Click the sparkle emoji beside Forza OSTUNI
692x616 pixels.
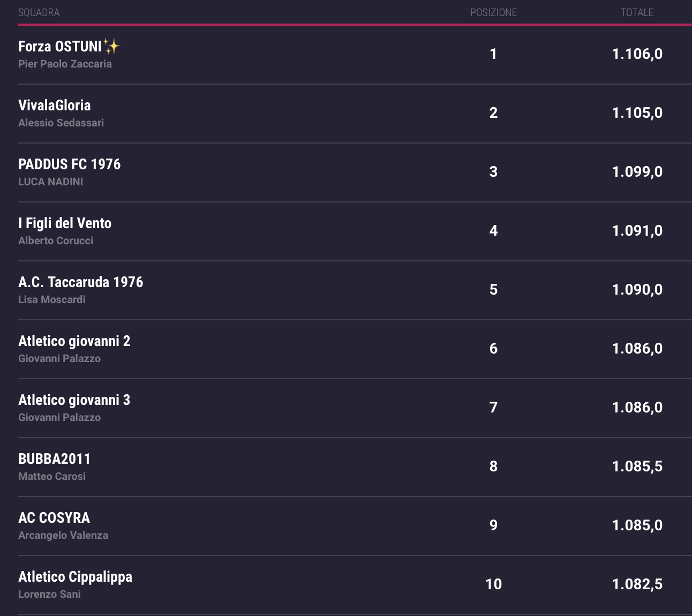tap(111, 47)
